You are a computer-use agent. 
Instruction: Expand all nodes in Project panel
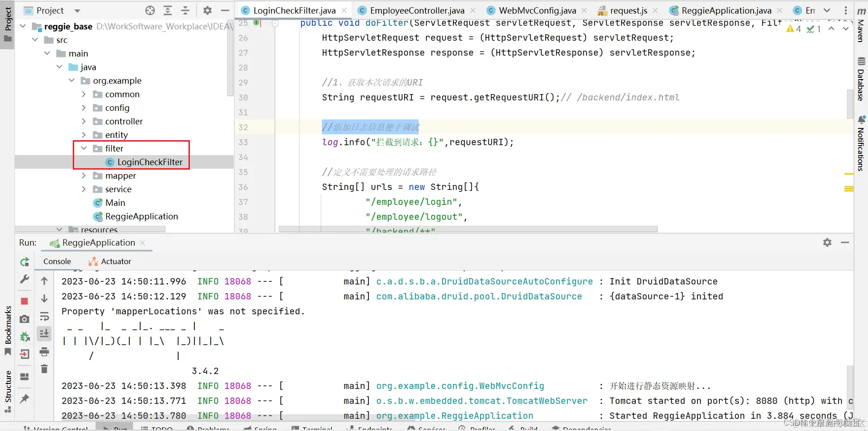pyautogui.click(x=168, y=10)
